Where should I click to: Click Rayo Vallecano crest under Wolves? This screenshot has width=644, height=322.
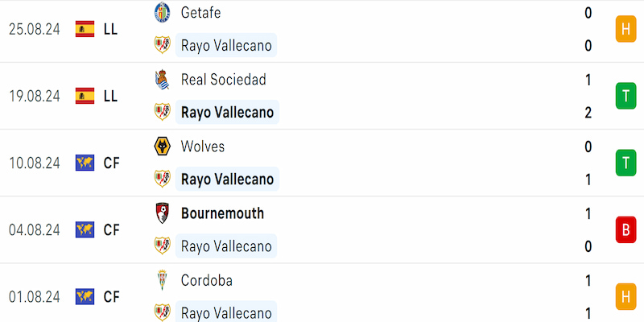(163, 179)
